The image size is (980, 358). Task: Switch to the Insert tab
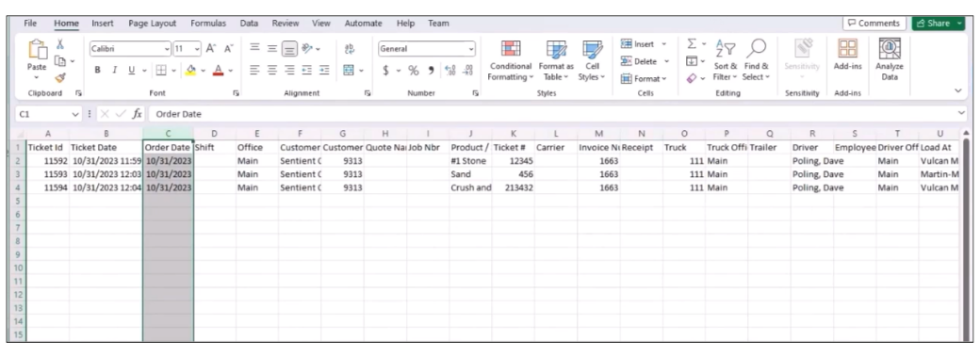click(x=103, y=24)
